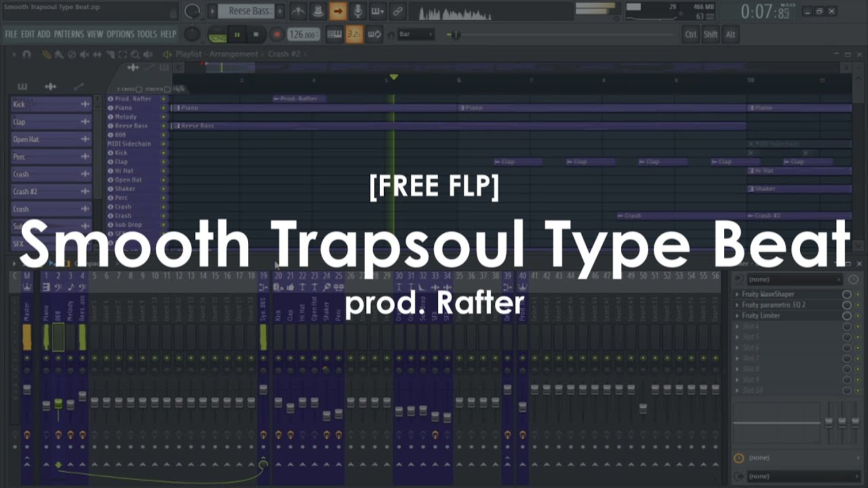Viewport: 868px width, 488px height.
Task: Select the playlist playback speaker tool
Action: (149, 54)
